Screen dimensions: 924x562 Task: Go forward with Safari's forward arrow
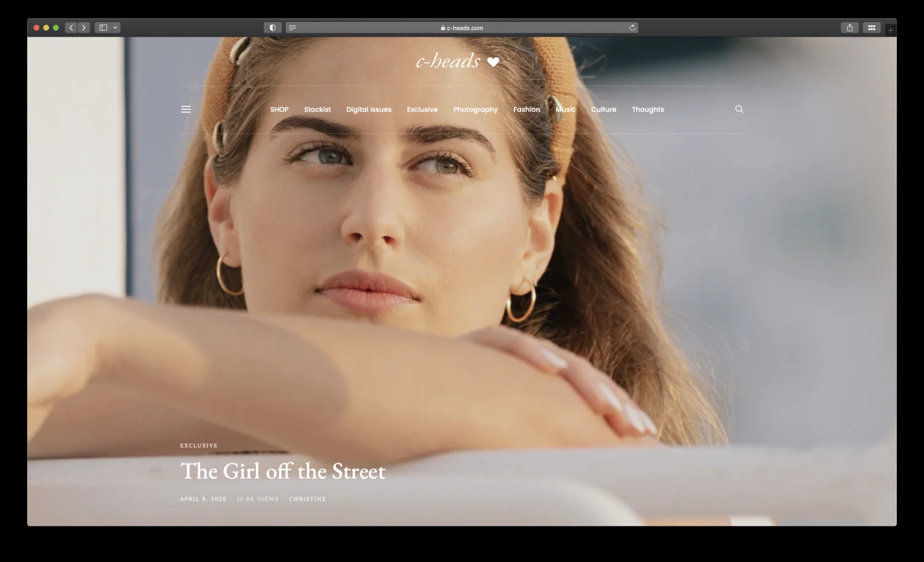84,28
